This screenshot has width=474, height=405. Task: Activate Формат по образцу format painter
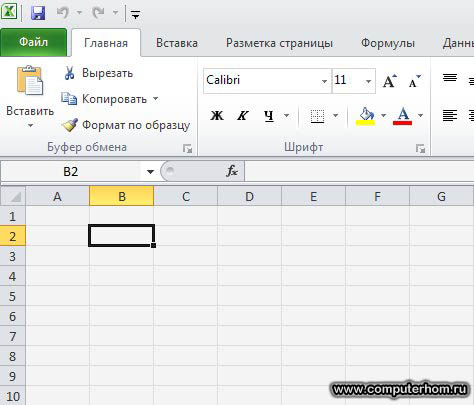[126, 125]
